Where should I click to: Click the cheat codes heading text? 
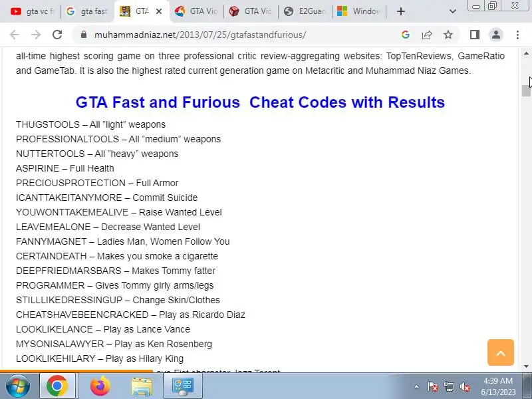pyautogui.click(x=260, y=102)
